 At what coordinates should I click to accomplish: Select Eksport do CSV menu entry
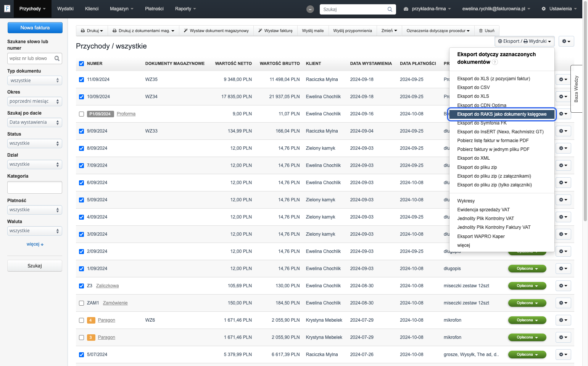(x=474, y=87)
